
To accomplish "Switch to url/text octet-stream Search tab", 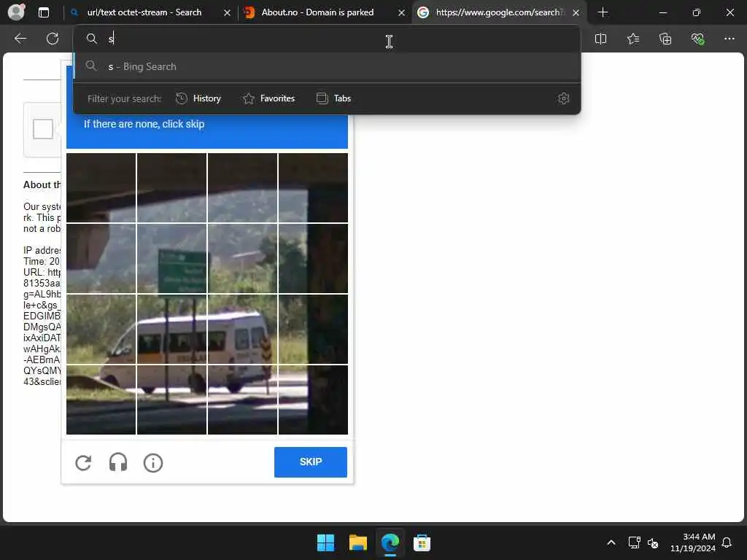I will point(144,12).
